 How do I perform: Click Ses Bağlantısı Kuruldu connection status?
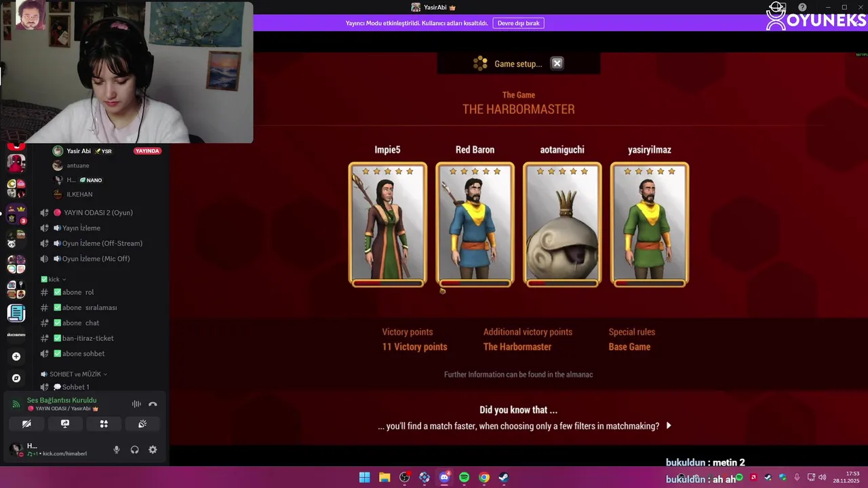(x=62, y=400)
